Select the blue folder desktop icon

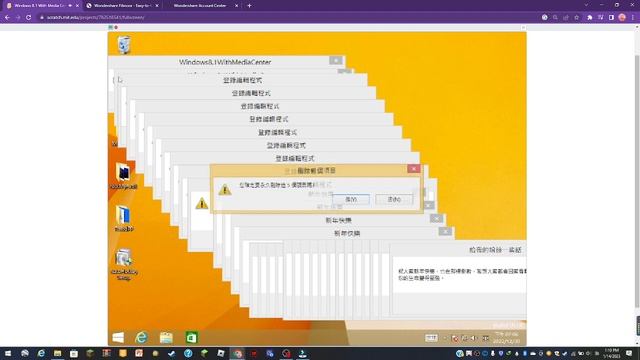(124, 218)
